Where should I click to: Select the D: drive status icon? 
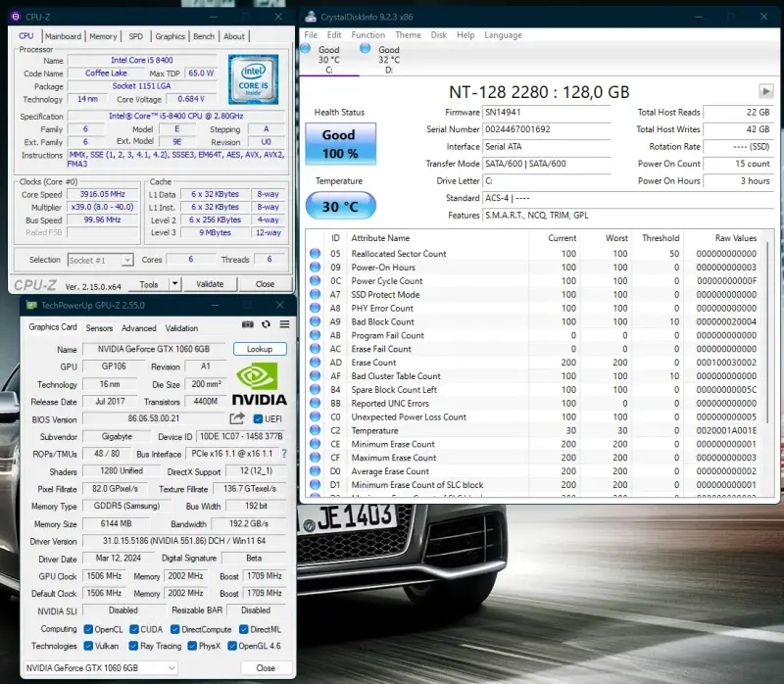click(x=366, y=48)
